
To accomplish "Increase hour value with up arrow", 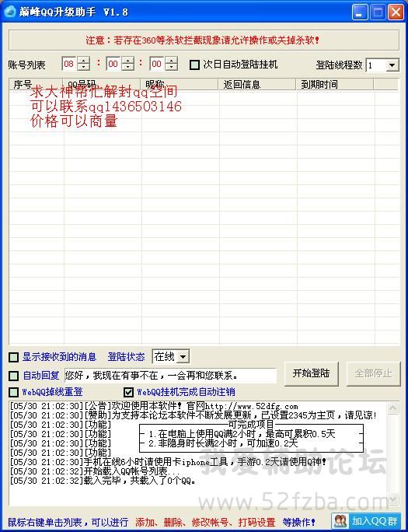I will (x=83, y=61).
